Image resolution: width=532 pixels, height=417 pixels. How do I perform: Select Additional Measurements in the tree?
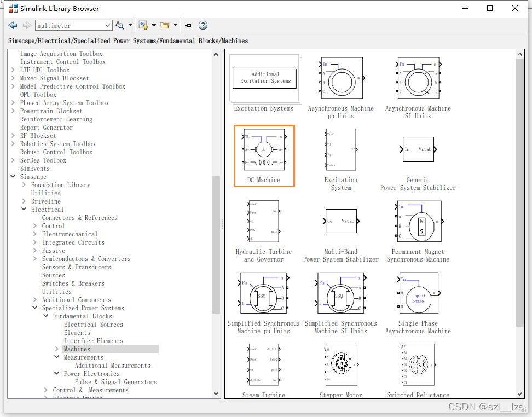coord(112,366)
